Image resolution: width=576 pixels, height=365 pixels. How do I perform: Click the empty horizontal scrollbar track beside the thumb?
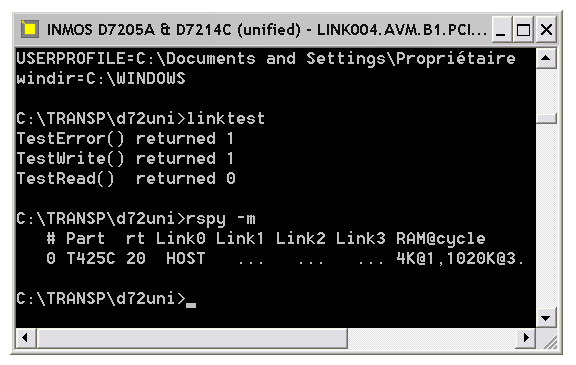point(432,337)
